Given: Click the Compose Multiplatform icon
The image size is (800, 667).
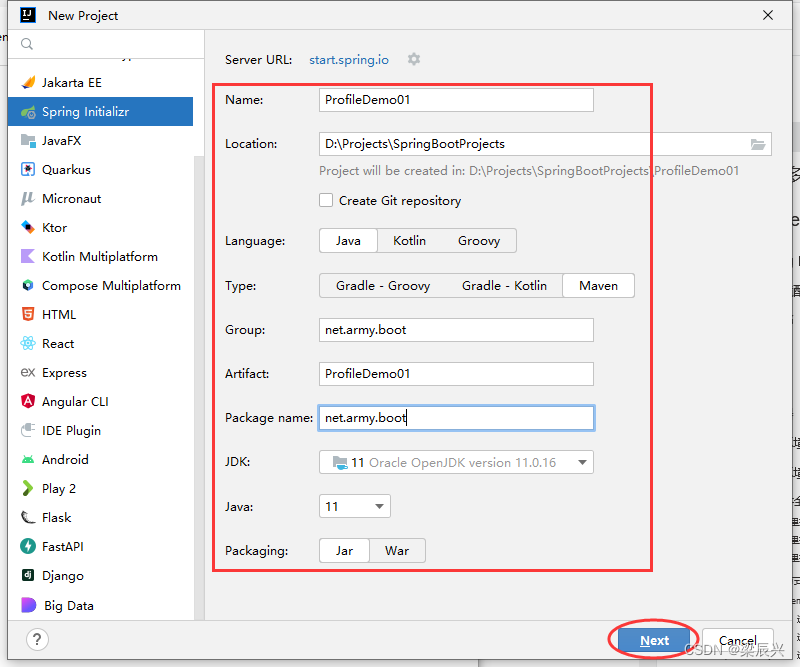Looking at the screenshot, I should [x=28, y=285].
